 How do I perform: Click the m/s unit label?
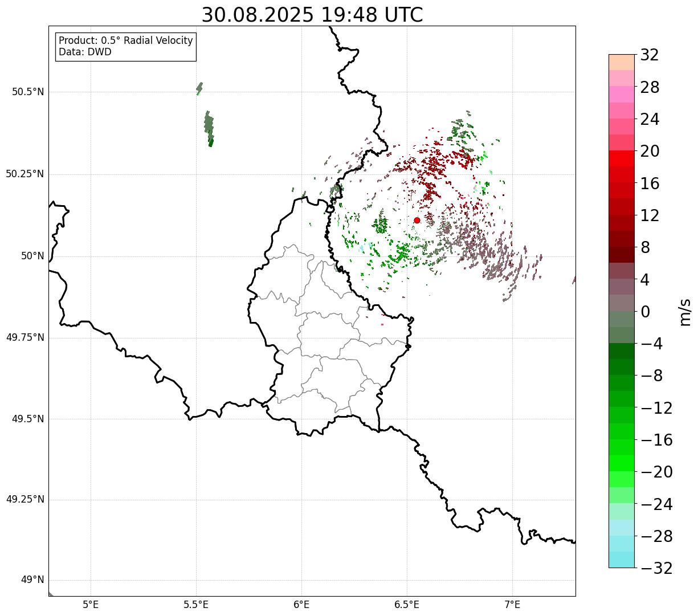684,312
